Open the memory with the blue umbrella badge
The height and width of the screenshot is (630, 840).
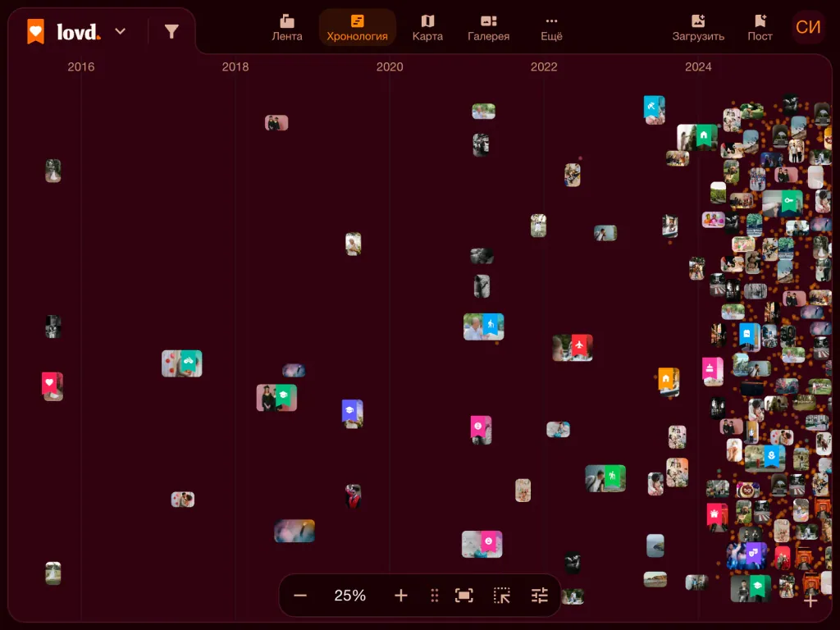click(x=654, y=110)
